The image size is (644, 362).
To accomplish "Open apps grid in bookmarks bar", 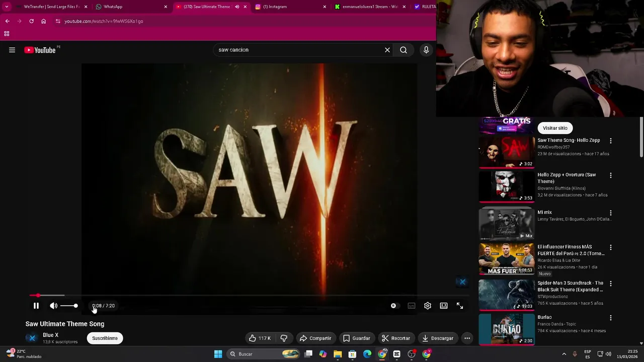I will 7,34.
